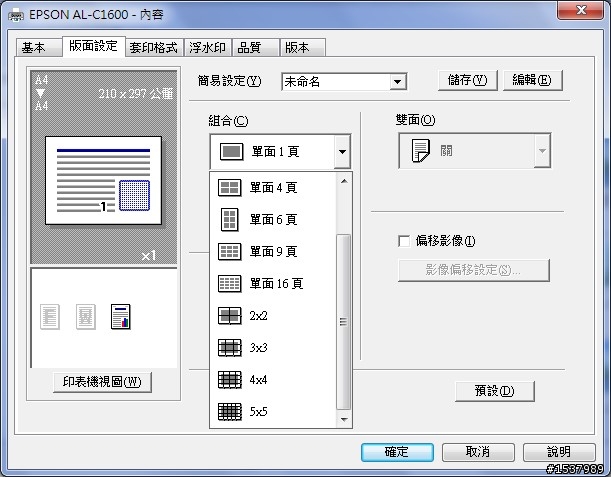The width and height of the screenshot is (611, 477).
Task: Open the 簡易設定 未命名 dropdown
Action: tap(398, 82)
